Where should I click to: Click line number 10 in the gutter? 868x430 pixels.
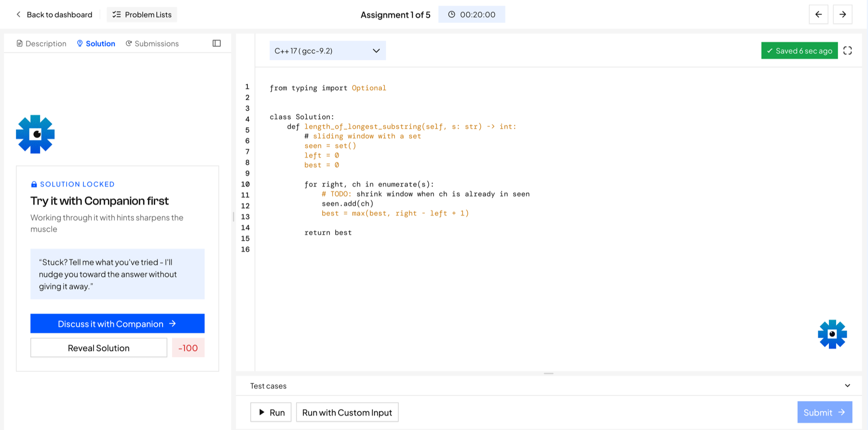pos(245,184)
